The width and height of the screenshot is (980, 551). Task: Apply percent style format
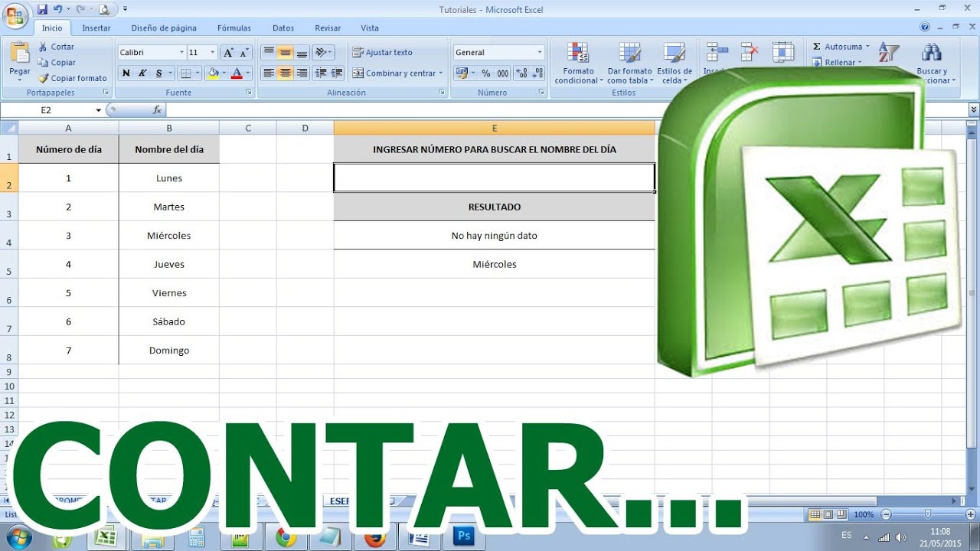[485, 73]
